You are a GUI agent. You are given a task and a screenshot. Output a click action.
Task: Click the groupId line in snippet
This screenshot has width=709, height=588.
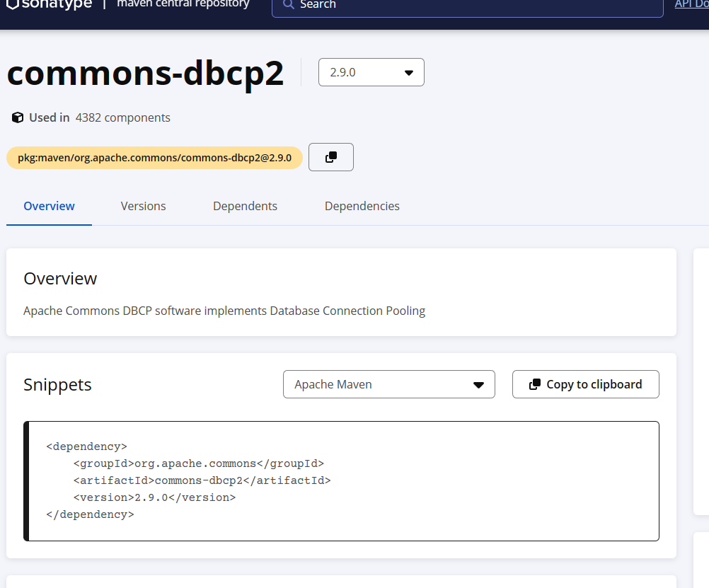click(x=199, y=463)
